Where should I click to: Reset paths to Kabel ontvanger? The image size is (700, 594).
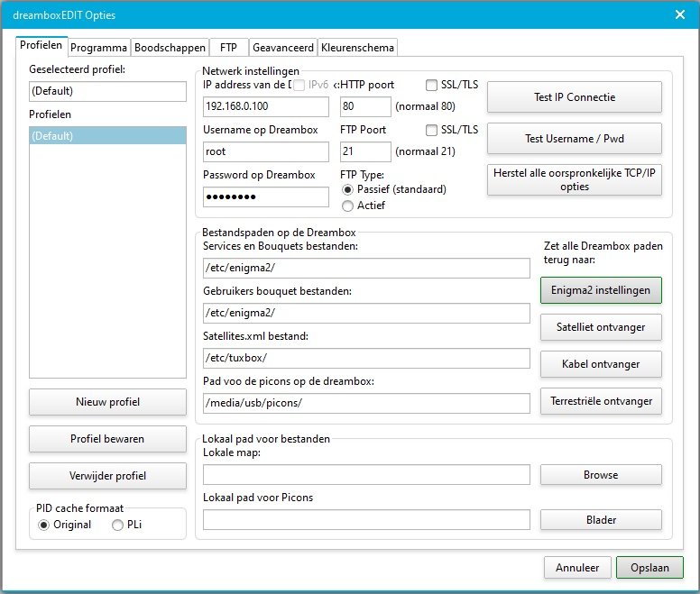600,364
